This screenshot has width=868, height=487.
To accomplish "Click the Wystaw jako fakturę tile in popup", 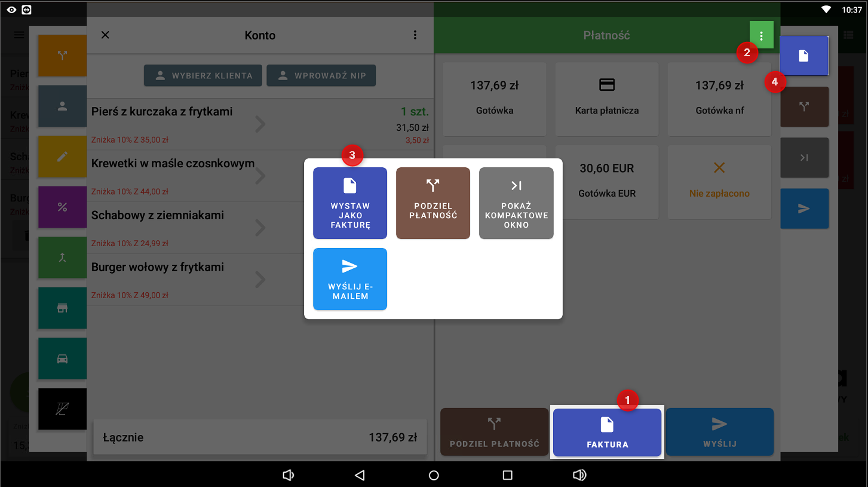I will click(350, 203).
